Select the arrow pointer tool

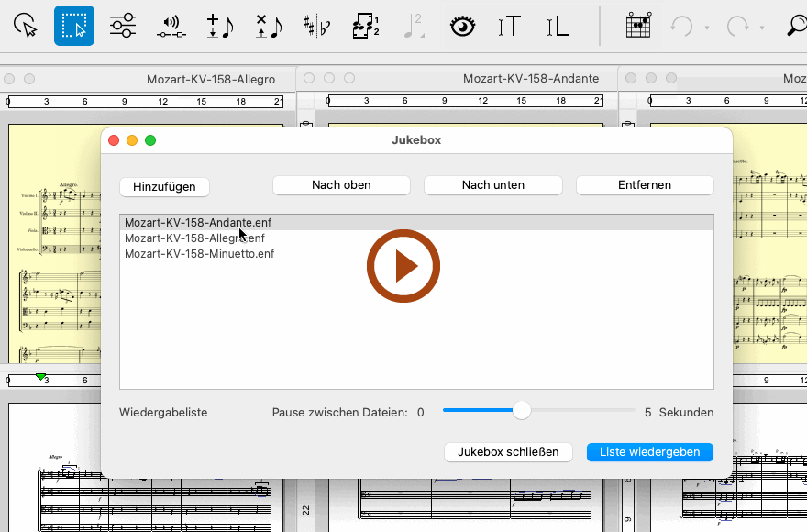pyautogui.click(x=27, y=27)
